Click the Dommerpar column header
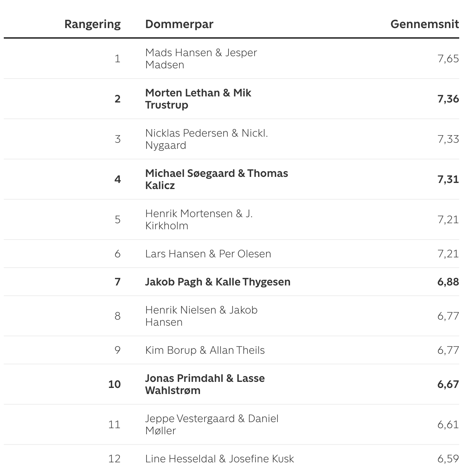 coord(179,24)
